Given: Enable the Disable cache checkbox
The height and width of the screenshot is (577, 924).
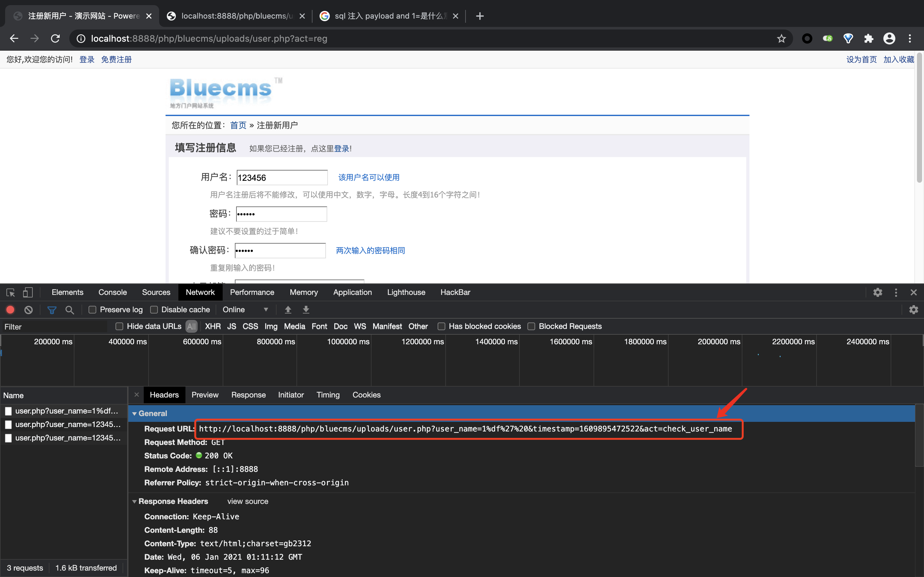Looking at the screenshot, I should [154, 309].
